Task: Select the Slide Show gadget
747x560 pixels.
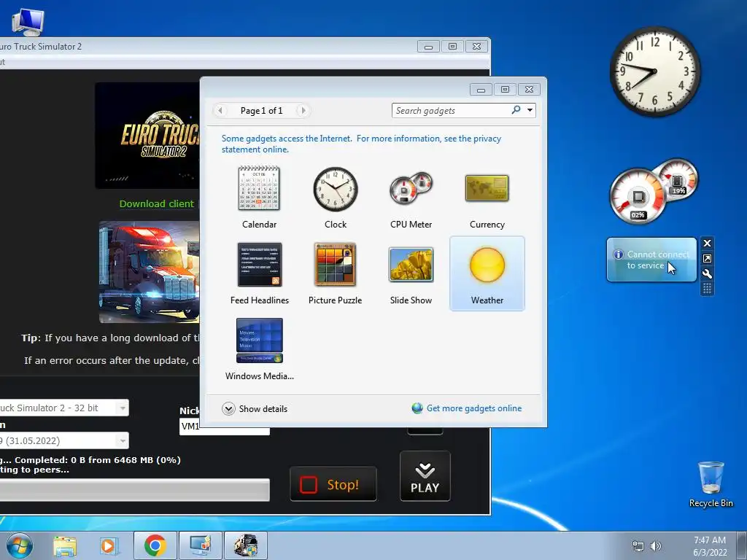Action: (x=411, y=274)
